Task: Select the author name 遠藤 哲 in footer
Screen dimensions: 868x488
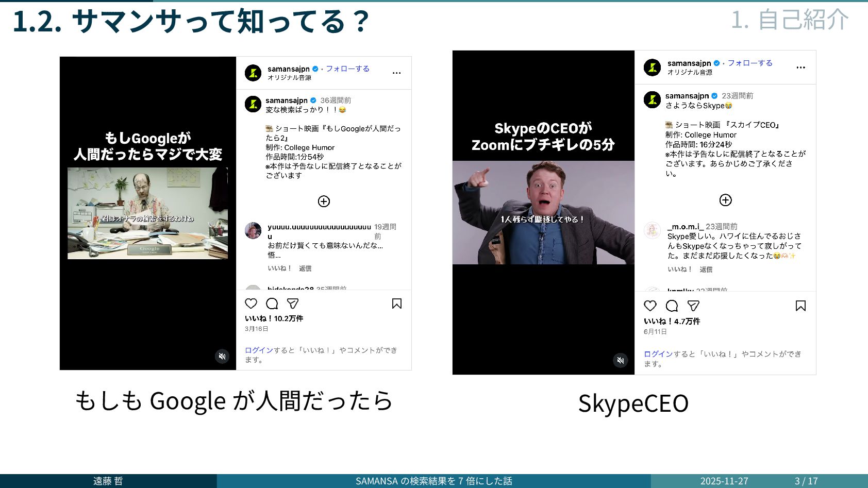Action: [108, 481]
